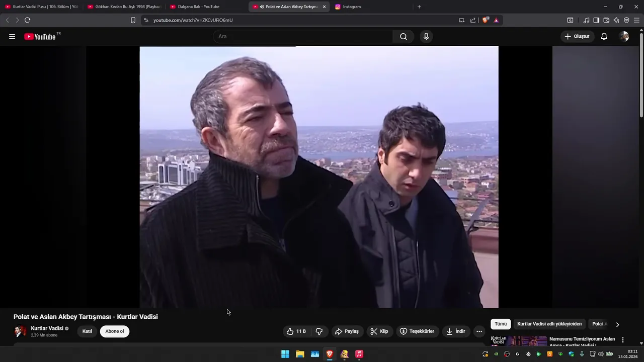Click the Klip clip button
The image size is (644, 362).
tap(379, 331)
